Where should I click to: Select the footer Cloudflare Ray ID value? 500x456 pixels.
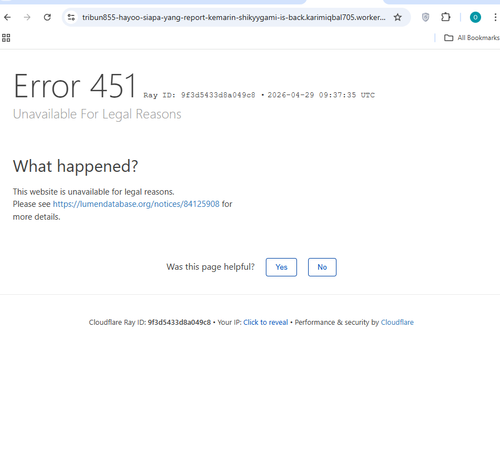point(179,322)
